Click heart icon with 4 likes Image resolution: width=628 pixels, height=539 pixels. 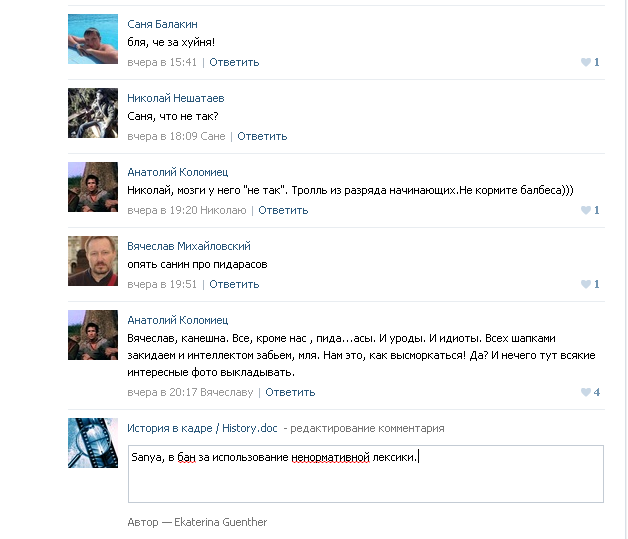[x=586, y=392]
